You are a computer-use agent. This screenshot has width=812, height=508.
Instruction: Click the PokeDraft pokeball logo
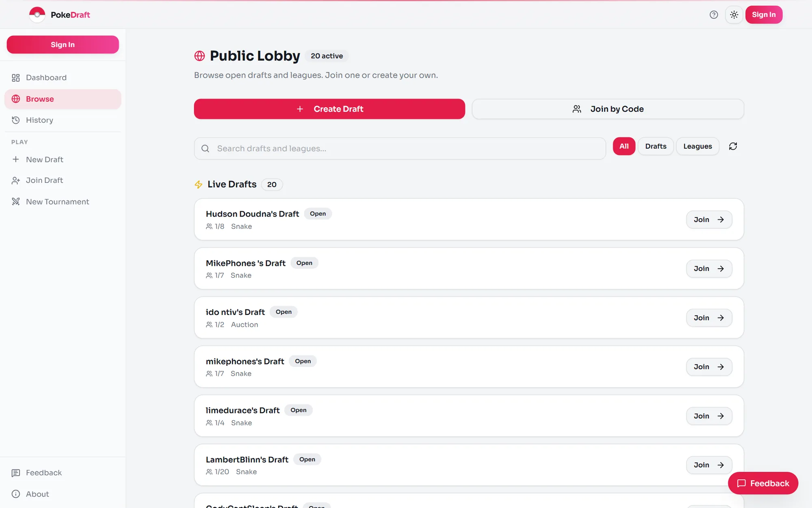pos(37,15)
